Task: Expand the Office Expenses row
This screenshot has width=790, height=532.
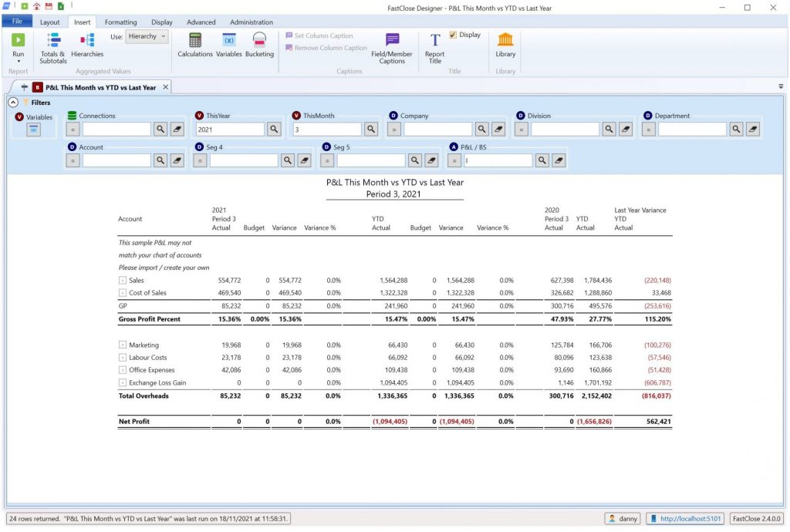Action: pyautogui.click(x=123, y=370)
